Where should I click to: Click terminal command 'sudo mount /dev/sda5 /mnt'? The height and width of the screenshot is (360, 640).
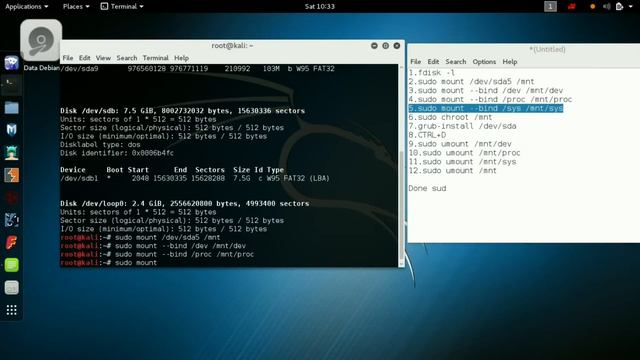167,238
